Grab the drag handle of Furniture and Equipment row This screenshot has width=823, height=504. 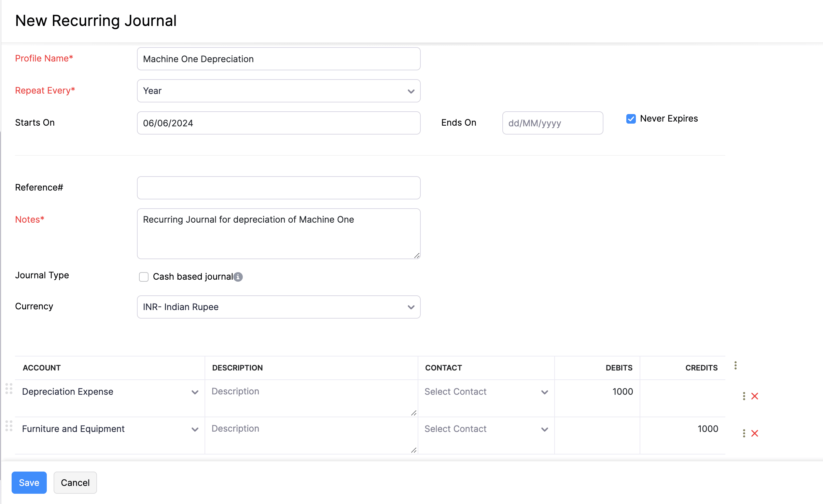point(9,426)
